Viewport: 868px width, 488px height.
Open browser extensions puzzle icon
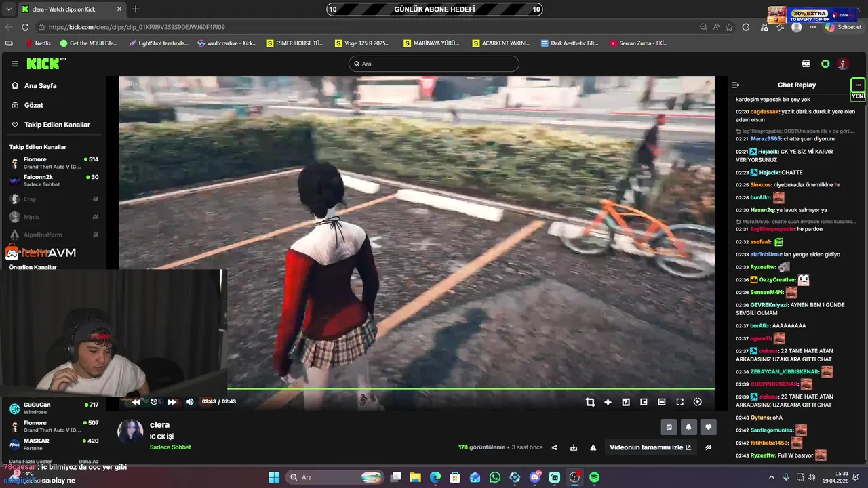point(746,27)
